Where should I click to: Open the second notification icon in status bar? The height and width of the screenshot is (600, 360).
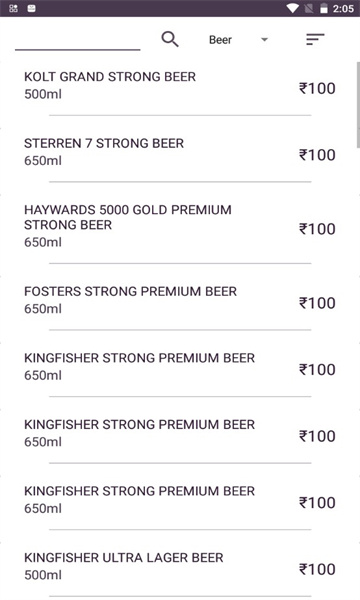[32, 8]
